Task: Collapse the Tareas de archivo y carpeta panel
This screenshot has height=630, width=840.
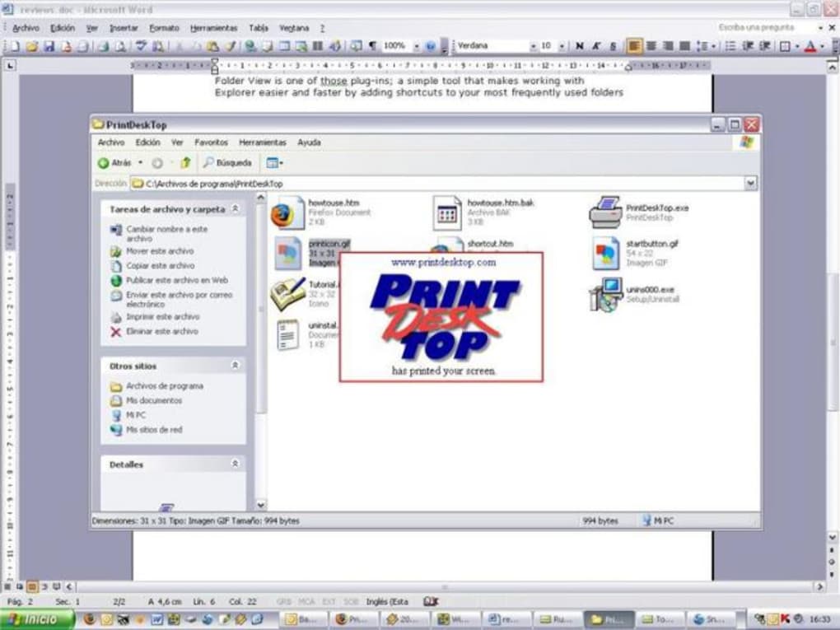Action: (235, 209)
